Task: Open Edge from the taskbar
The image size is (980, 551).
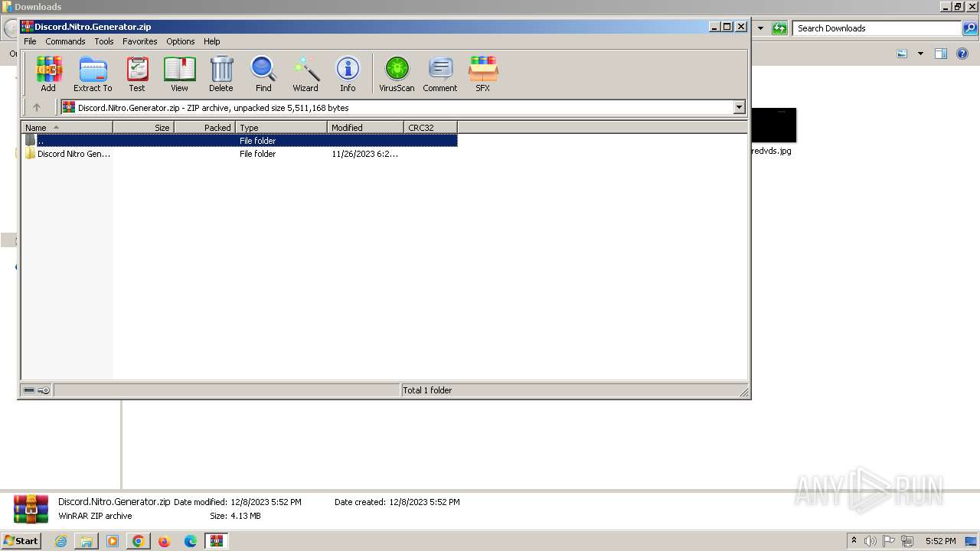Action: click(191, 541)
